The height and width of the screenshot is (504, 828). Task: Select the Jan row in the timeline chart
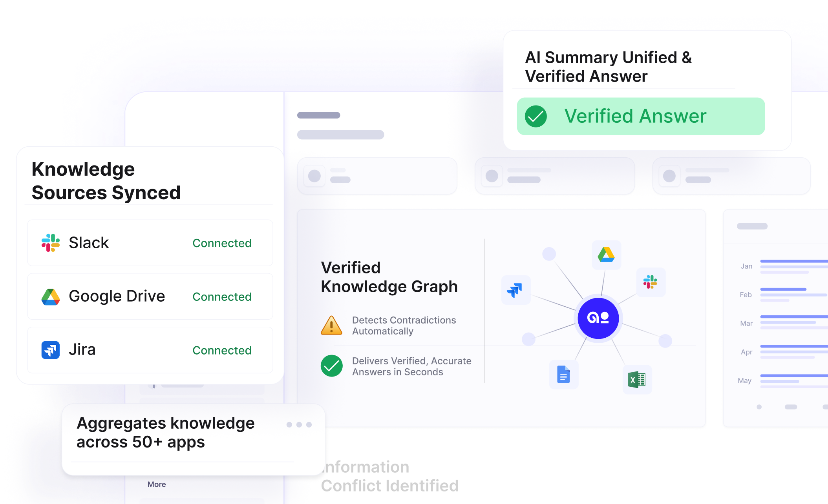(x=784, y=266)
